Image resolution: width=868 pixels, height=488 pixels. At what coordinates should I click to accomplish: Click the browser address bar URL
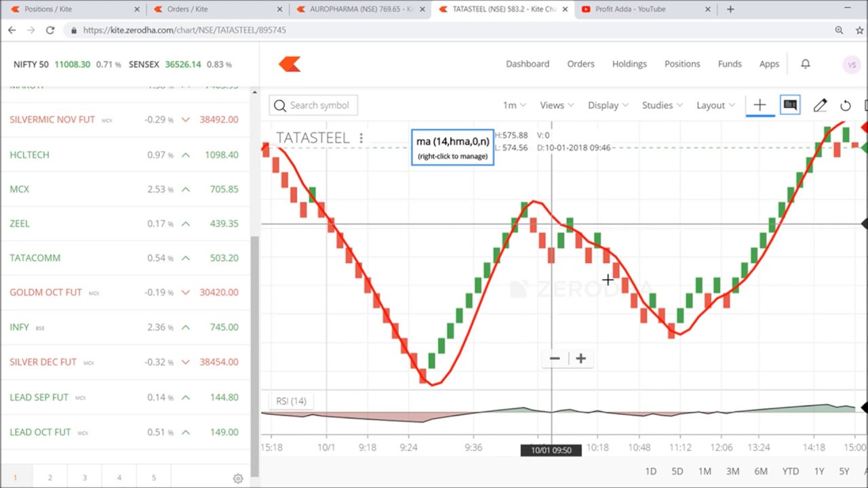click(x=184, y=30)
